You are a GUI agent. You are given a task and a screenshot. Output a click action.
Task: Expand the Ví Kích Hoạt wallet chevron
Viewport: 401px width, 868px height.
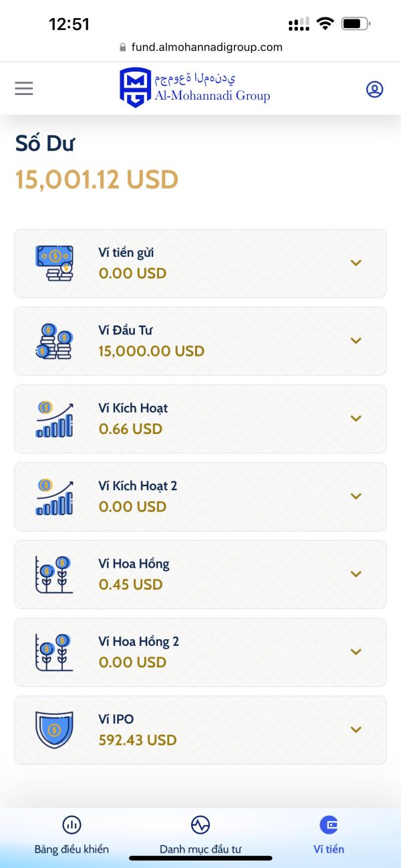356,419
